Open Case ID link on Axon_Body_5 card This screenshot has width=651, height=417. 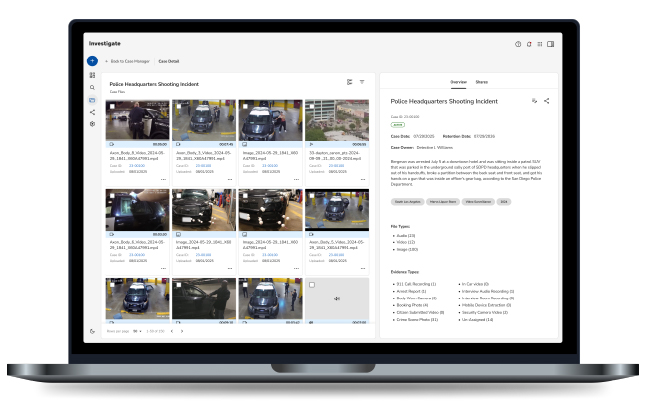pos(336,255)
